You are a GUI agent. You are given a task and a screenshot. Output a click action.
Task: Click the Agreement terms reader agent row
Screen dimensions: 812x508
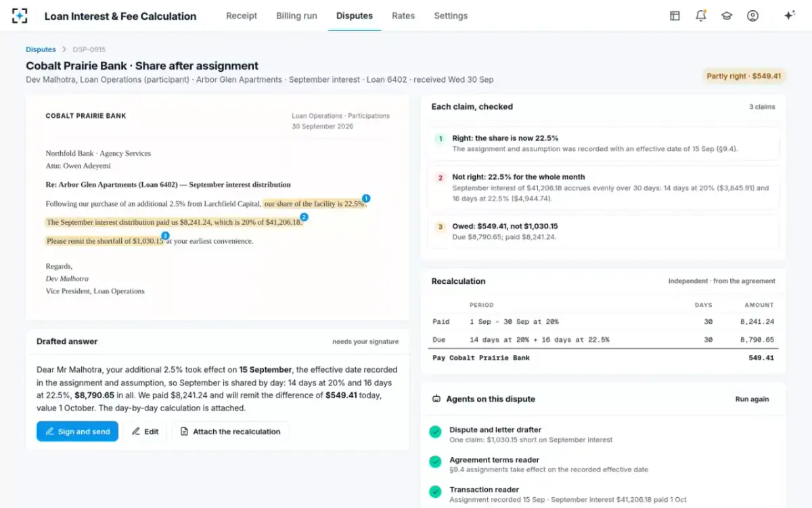click(603, 464)
